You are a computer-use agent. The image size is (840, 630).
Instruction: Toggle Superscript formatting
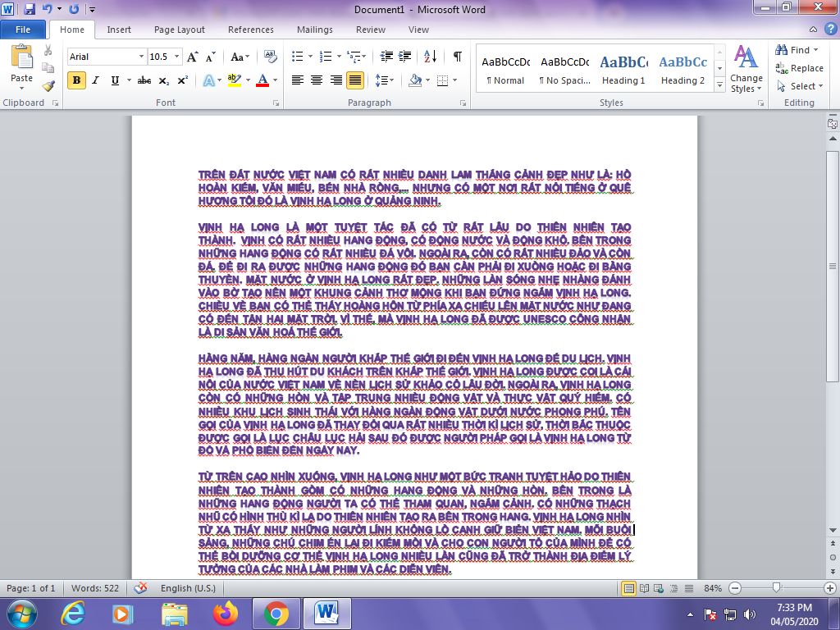(x=183, y=80)
